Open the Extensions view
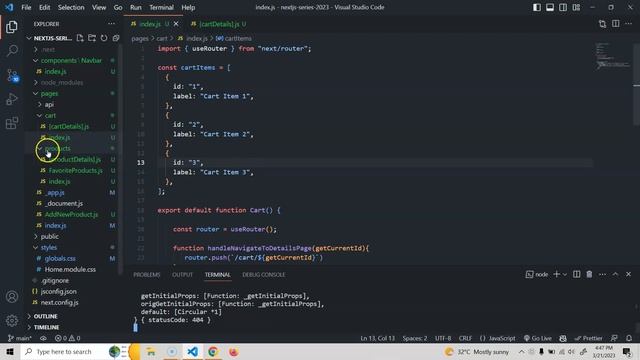 (x=12, y=123)
